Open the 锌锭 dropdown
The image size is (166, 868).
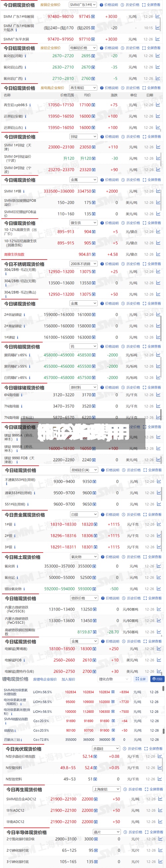click(x=83, y=137)
